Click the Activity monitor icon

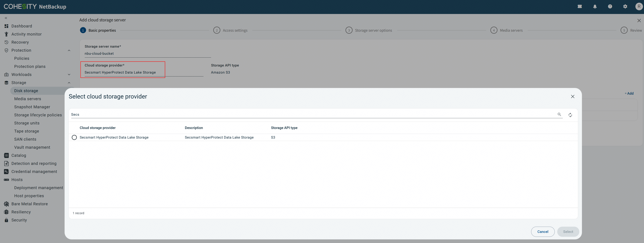tap(7, 34)
